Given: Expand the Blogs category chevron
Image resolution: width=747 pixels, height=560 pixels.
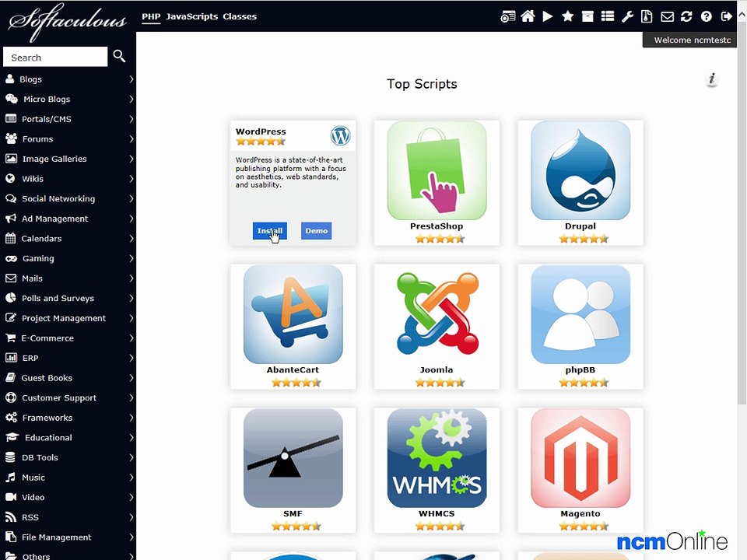Looking at the screenshot, I should [131, 79].
